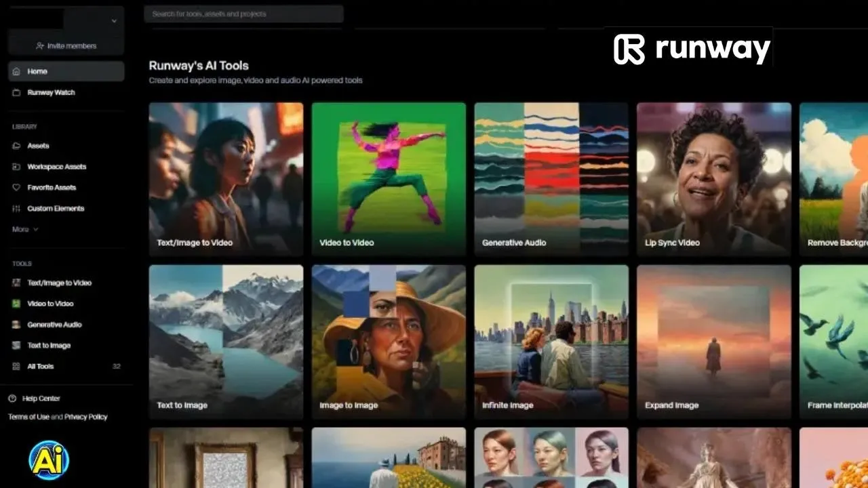Open the Terms of Use link

point(28,417)
